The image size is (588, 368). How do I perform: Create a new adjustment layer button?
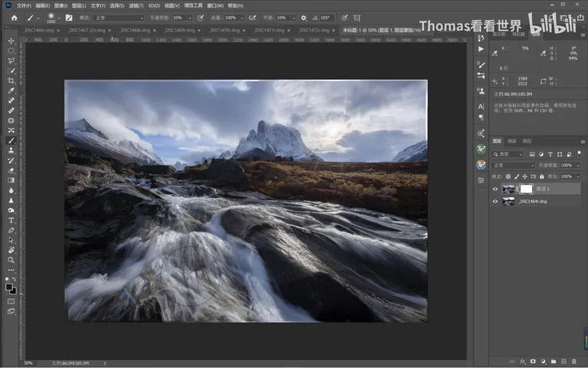(x=543, y=361)
